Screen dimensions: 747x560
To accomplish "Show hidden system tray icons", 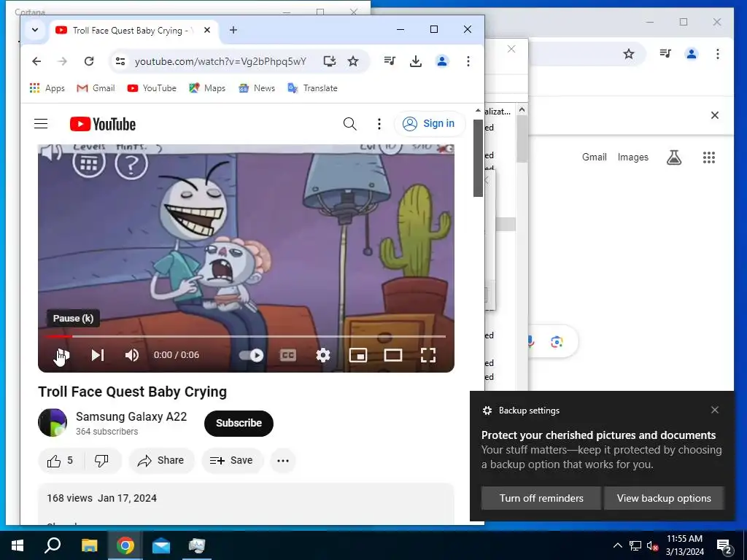I will pos(617,545).
